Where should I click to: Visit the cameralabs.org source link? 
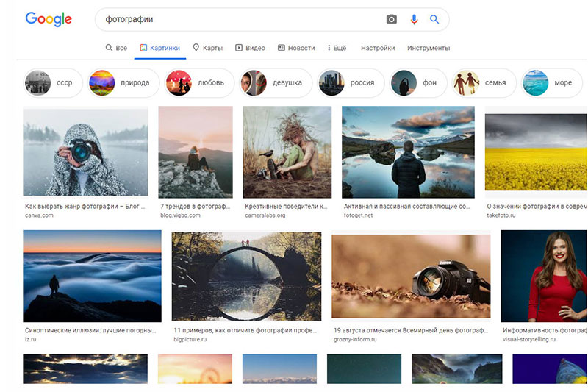point(265,215)
